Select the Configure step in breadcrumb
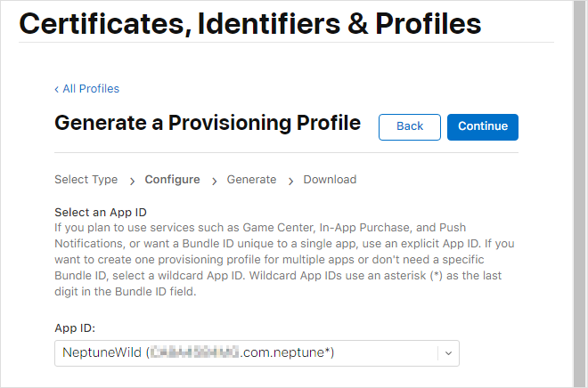Screen dimensions: 588x388 172,180
